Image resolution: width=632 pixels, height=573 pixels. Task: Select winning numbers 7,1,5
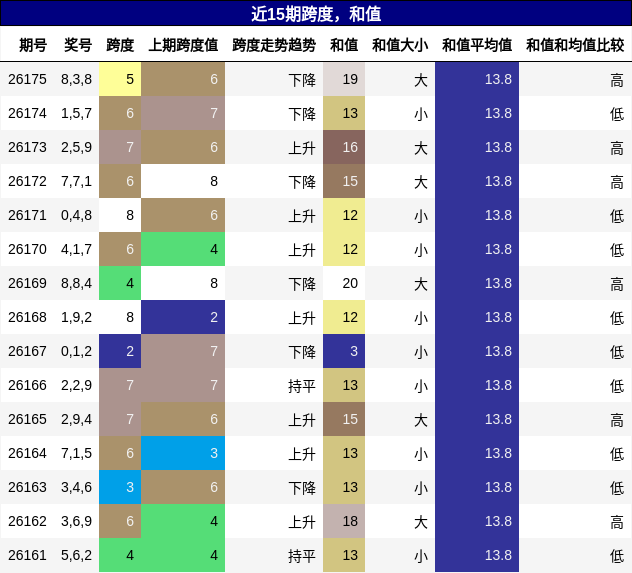pyautogui.click(x=77, y=453)
